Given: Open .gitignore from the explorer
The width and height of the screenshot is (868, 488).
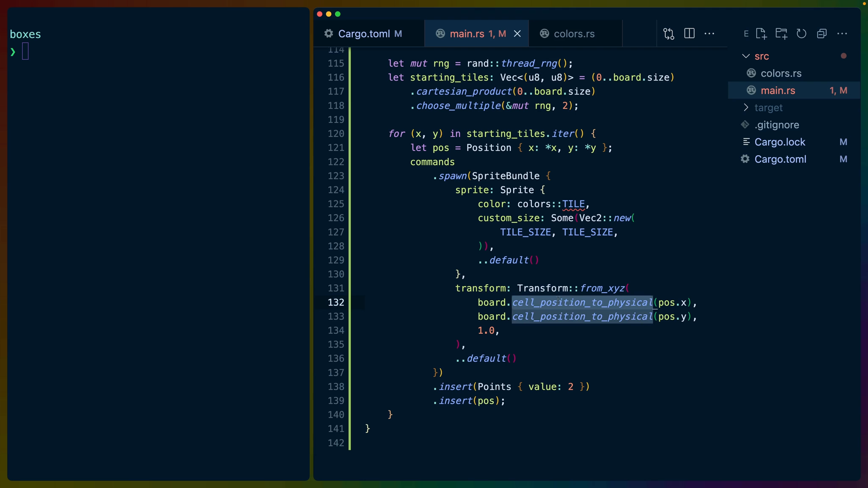Looking at the screenshot, I should (776, 125).
